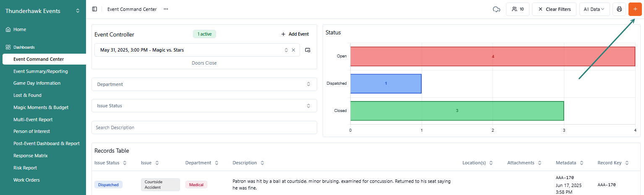Expand the Thunderhawk Events workspace switcher
This screenshot has height=195, width=644.
point(78,11)
